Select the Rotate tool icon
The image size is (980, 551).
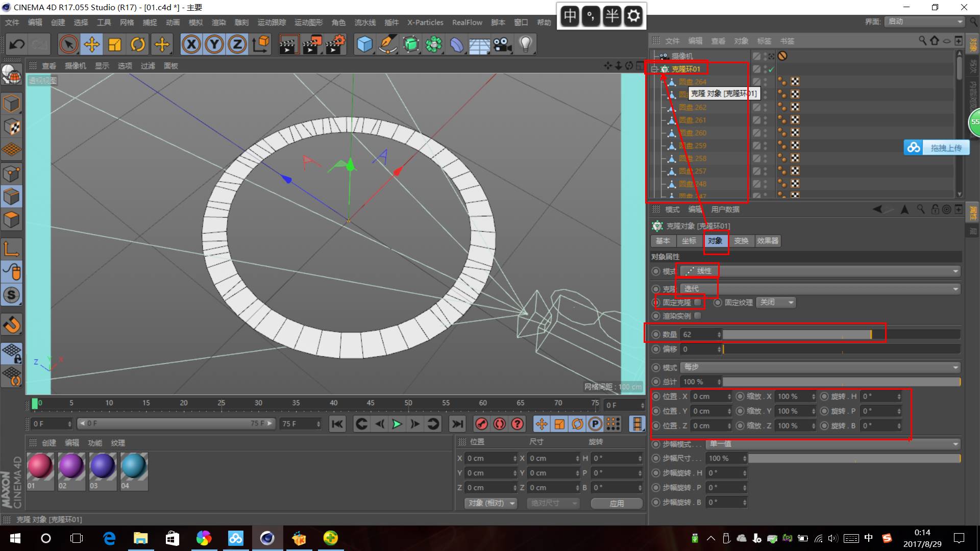tap(138, 44)
